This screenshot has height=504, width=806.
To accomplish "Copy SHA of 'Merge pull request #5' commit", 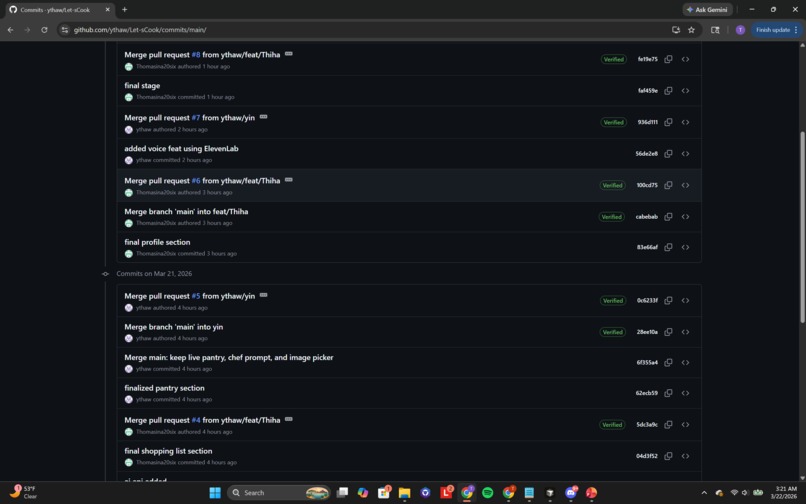I will 668,300.
